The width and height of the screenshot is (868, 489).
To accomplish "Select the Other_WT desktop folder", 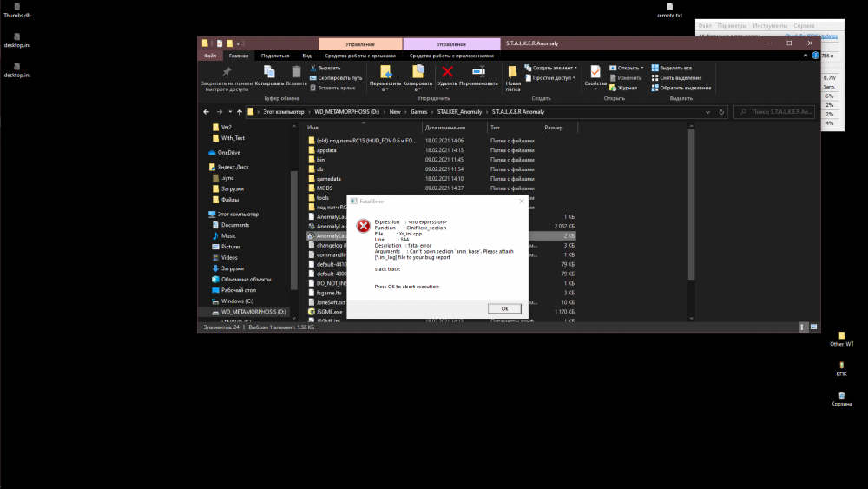I will pos(841,339).
